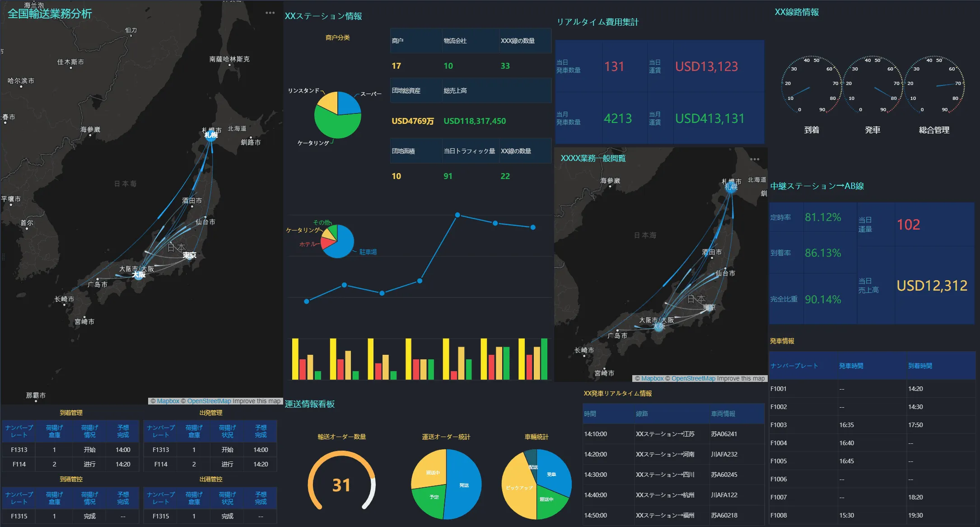Select row F1315 in 出港管控 table

point(210,516)
